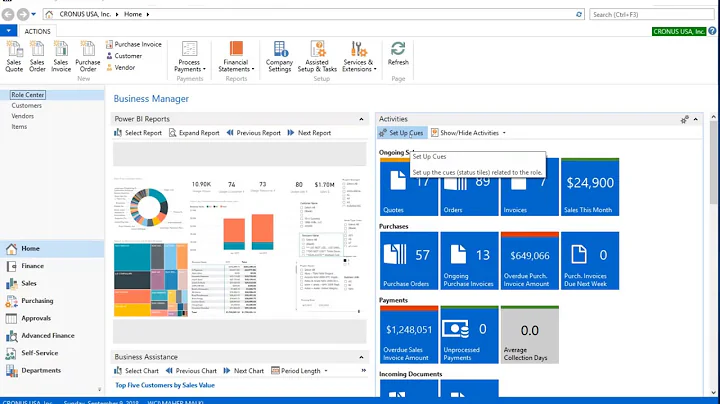
Task: Refresh the address bar
Action: (x=579, y=14)
